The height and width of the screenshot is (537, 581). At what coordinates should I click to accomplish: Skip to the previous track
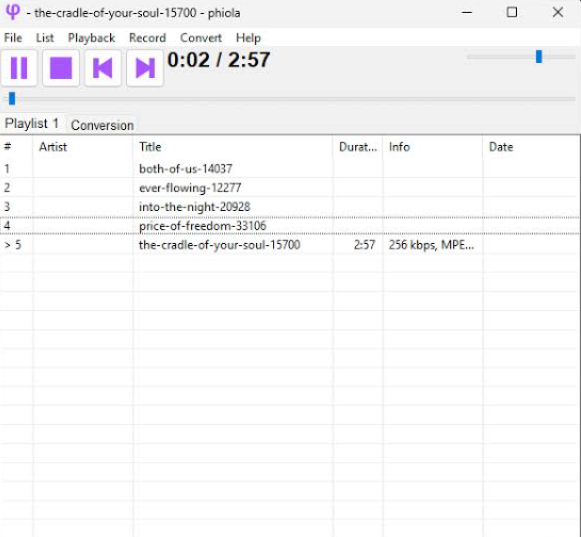click(x=103, y=68)
